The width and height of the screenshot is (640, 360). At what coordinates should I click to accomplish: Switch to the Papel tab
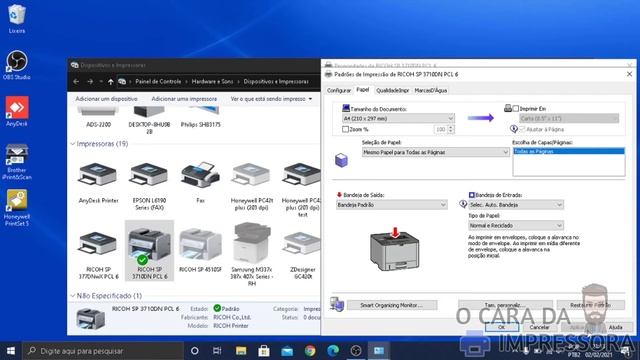[362, 90]
